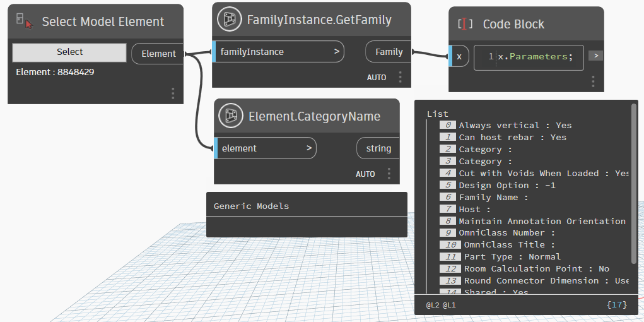Click the Code Block bracket icon
The height and width of the screenshot is (322, 644).
point(465,24)
